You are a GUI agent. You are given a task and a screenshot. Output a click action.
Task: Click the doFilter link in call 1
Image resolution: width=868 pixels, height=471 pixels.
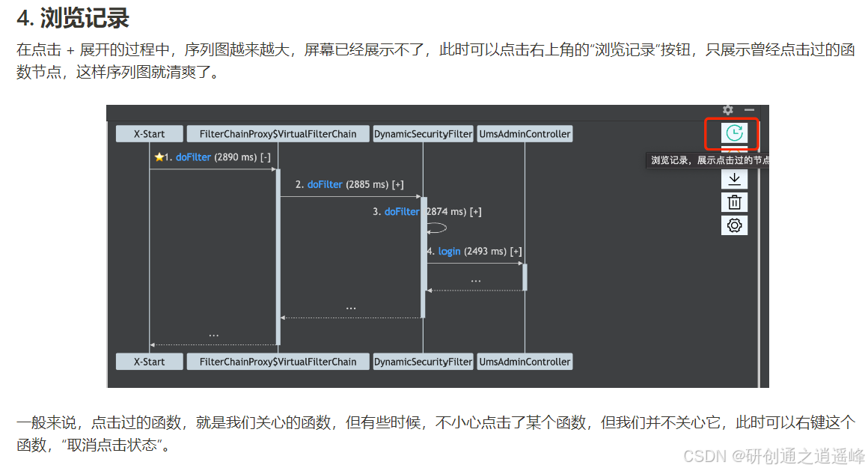coord(193,157)
